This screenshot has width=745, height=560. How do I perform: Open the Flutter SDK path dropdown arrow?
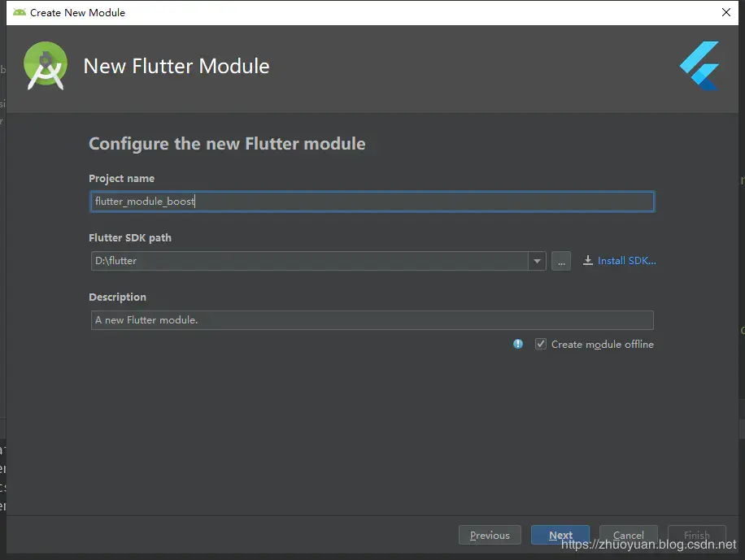(537, 261)
